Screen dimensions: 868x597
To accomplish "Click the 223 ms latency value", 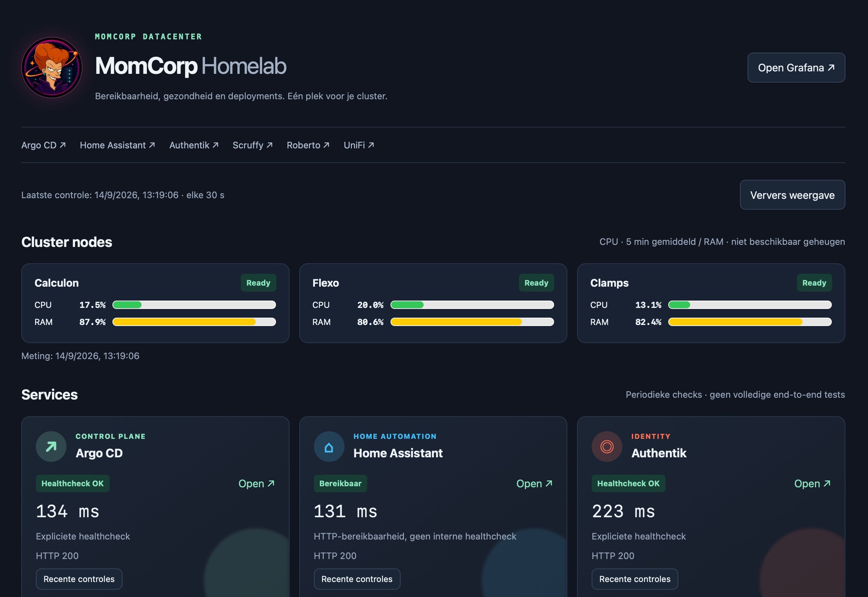I will tap(623, 511).
